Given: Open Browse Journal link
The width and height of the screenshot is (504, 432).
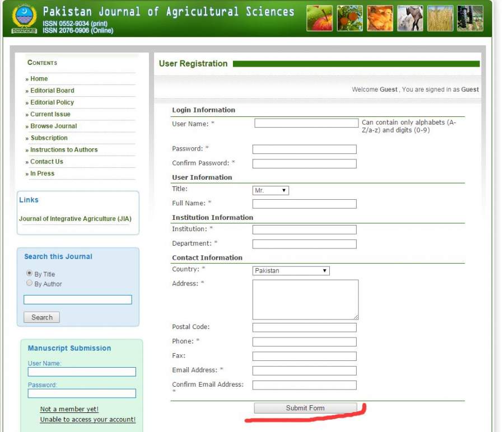Looking at the screenshot, I should 53,126.
